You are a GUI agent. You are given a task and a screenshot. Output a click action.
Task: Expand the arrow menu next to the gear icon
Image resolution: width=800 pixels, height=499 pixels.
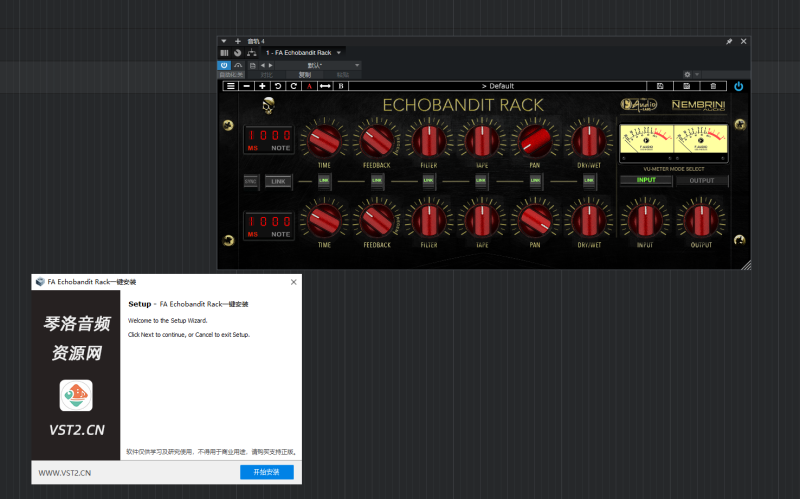pos(697,74)
